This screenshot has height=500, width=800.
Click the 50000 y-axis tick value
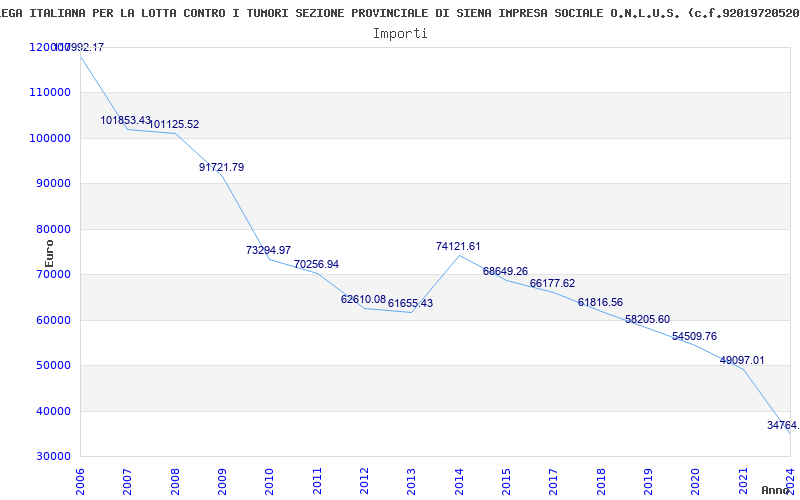point(56,366)
